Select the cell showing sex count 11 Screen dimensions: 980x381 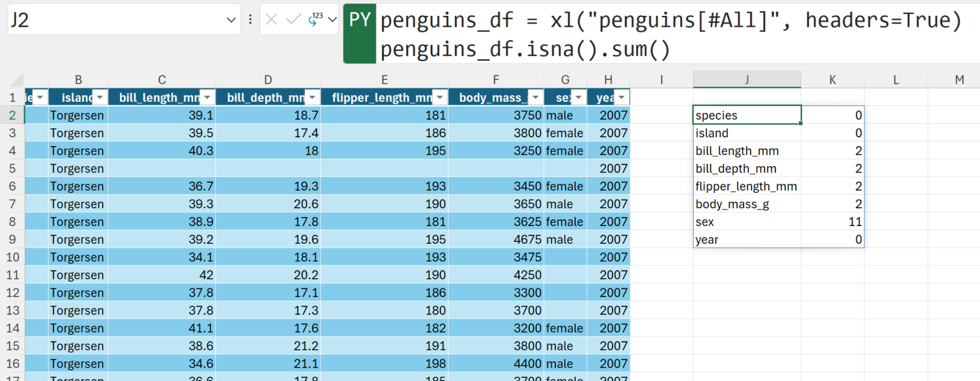click(833, 222)
